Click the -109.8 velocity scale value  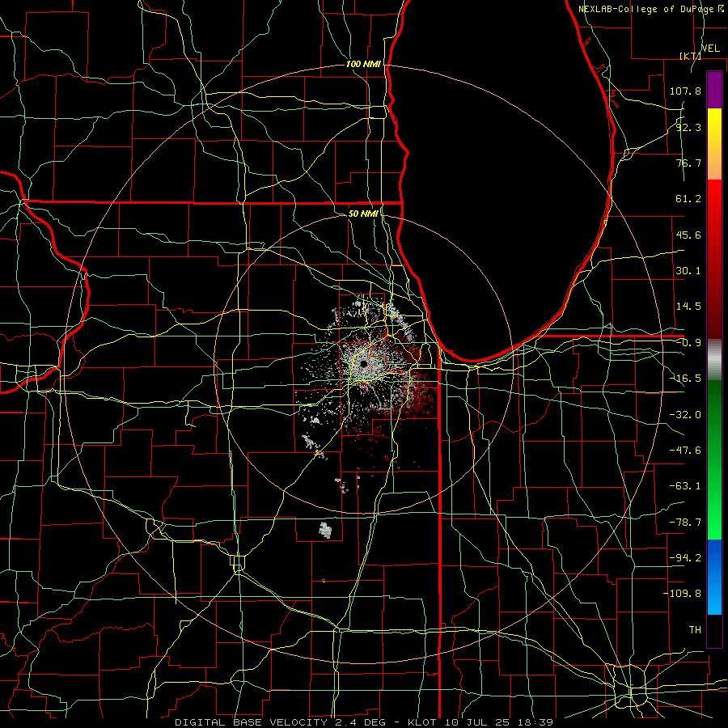(682, 594)
